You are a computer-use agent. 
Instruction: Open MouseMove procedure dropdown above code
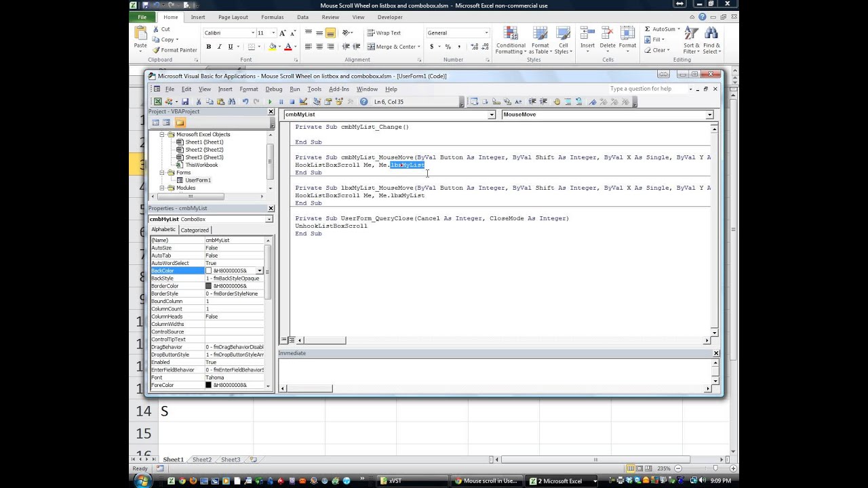point(710,115)
